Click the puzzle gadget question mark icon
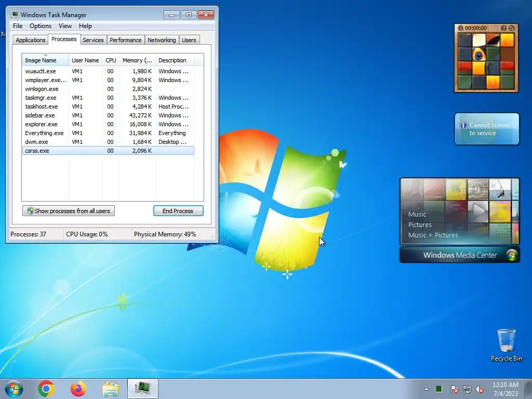Screen dimensions: 532x399 tap(504, 28)
